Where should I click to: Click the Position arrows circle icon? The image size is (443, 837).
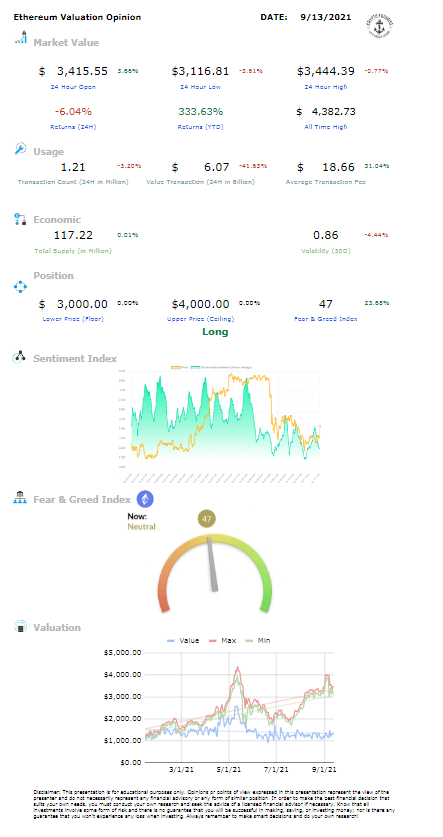20,287
